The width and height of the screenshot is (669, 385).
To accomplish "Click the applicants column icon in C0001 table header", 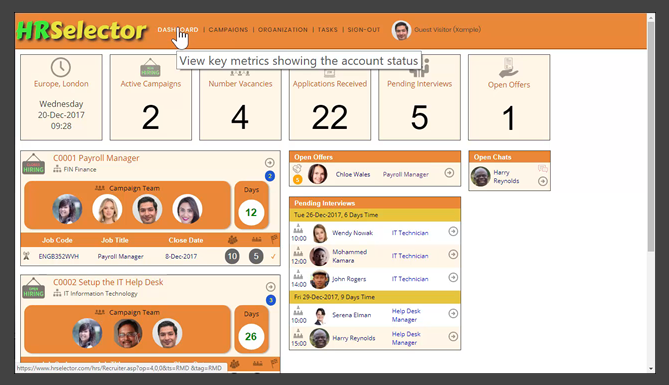I will click(233, 240).
